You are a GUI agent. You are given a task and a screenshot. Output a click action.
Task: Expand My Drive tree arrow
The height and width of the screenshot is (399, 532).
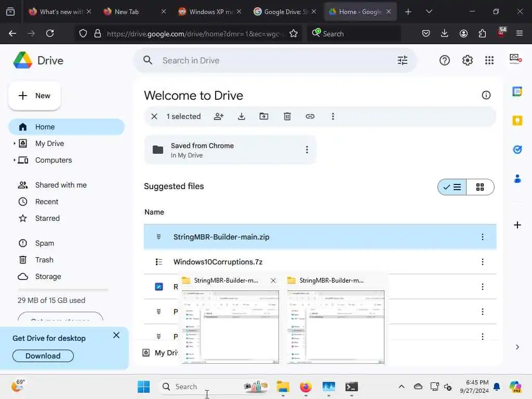click(x=14, y=143)
